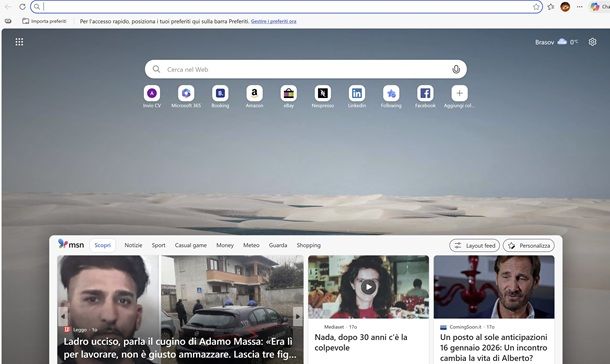
Task: Focus the Cerca nel Web search field
Action: [x=305, y=69]
